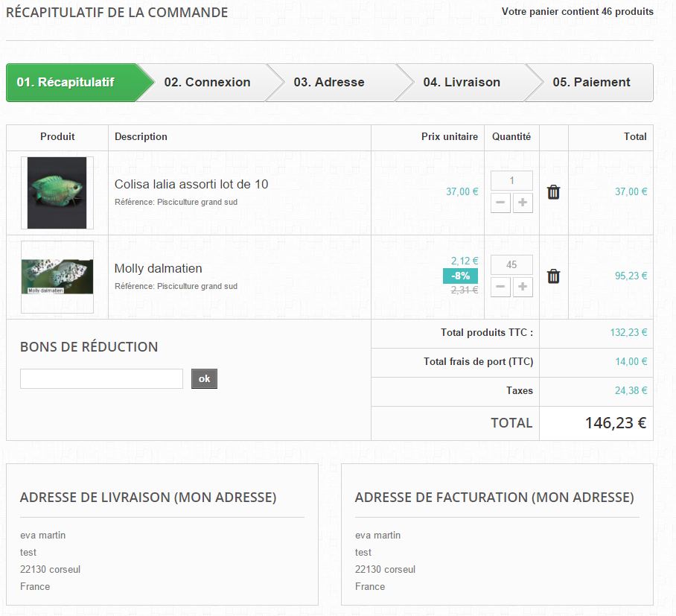676x616 pixels.
Task: Click the Produit column header
Action: pos(57,137)
